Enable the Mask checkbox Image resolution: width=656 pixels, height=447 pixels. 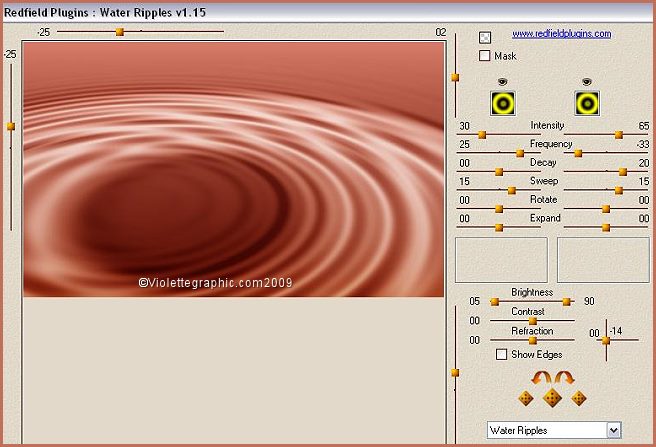[x=485, y=56]
